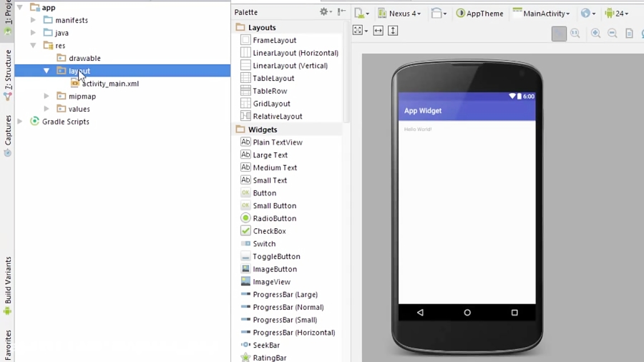The image size is (644, 362).
Task: Expand Gradle Scripts node
Action: pyautogui.click(x=20, y=122)
